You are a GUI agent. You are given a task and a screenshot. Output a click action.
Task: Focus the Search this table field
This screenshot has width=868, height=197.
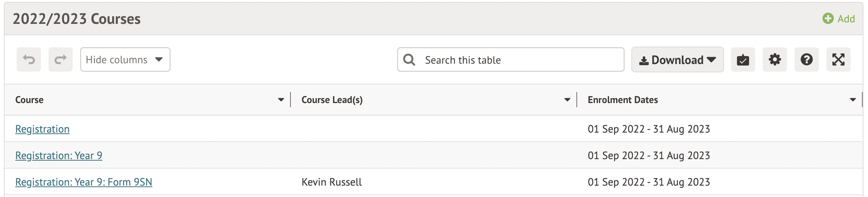pyautogui.click(x=511, y=59)
